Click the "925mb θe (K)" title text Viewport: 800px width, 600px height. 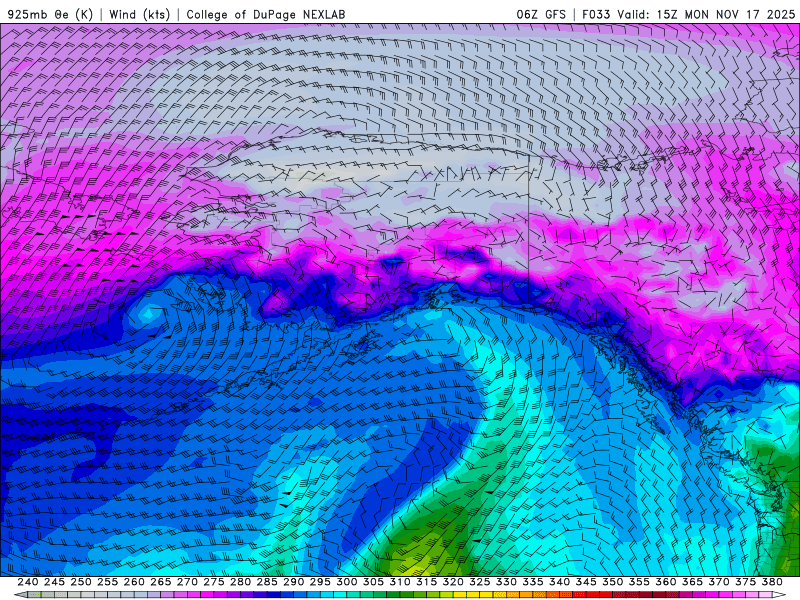51,14
